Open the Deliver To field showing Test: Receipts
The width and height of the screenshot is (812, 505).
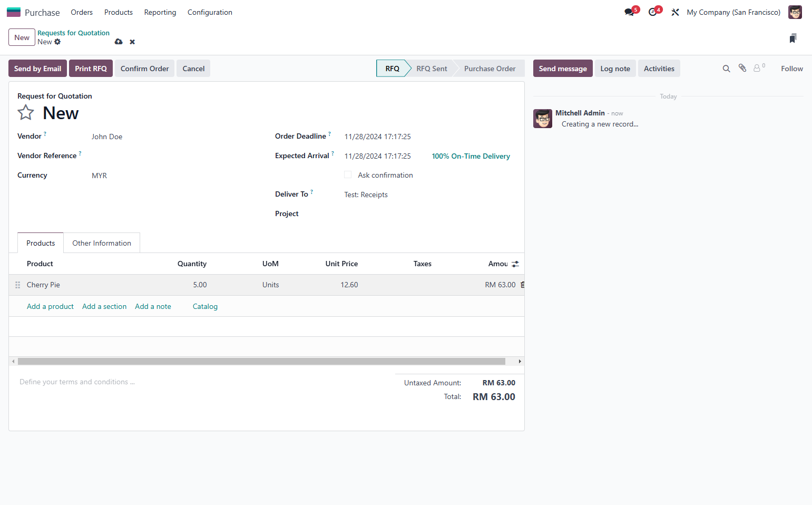tap(428, 195)
